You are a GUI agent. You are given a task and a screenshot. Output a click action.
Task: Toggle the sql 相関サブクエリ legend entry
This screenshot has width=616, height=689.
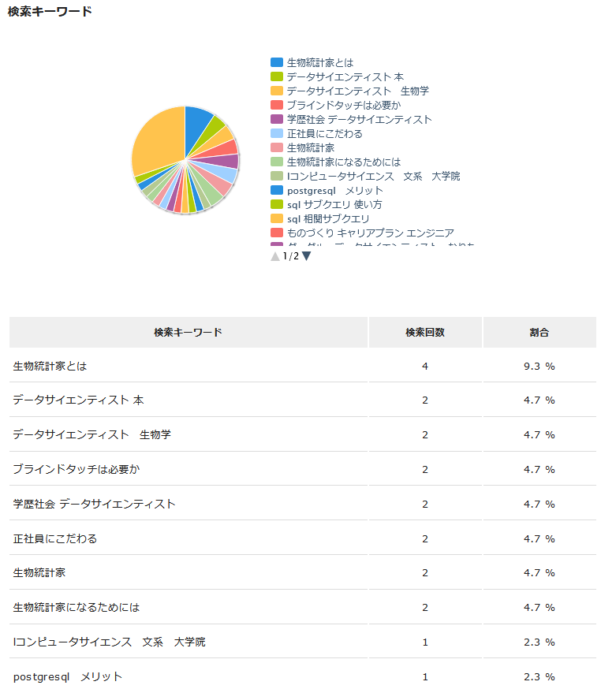click(328, 218)
